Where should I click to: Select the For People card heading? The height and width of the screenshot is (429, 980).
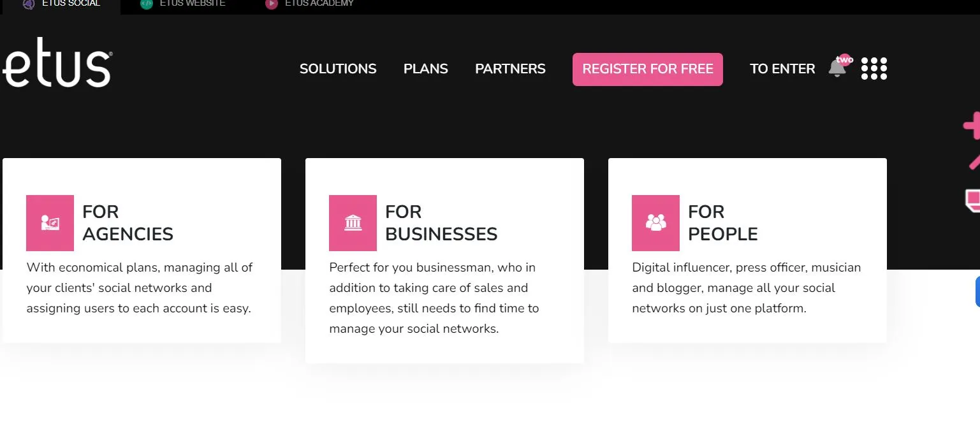click(x=722, y=223)
